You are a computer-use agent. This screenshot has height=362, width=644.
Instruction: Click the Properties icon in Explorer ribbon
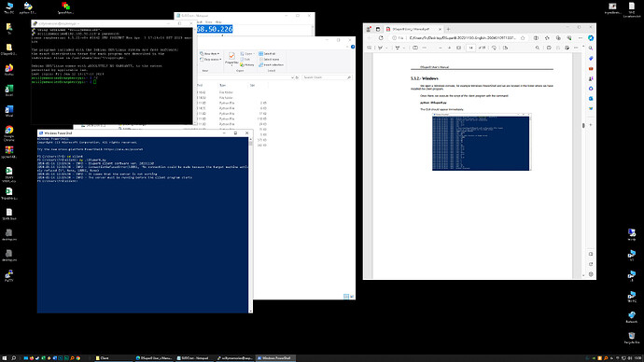coord(231,58)
